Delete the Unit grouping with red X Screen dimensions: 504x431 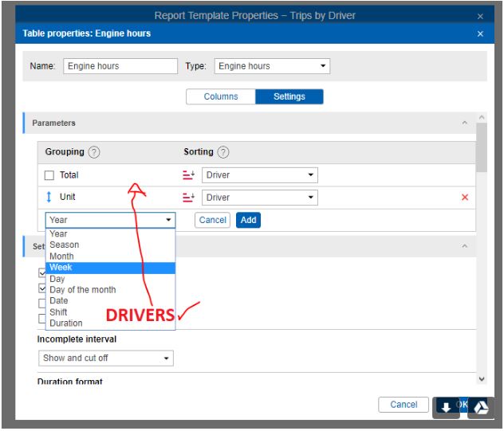[x=465, y=198]
